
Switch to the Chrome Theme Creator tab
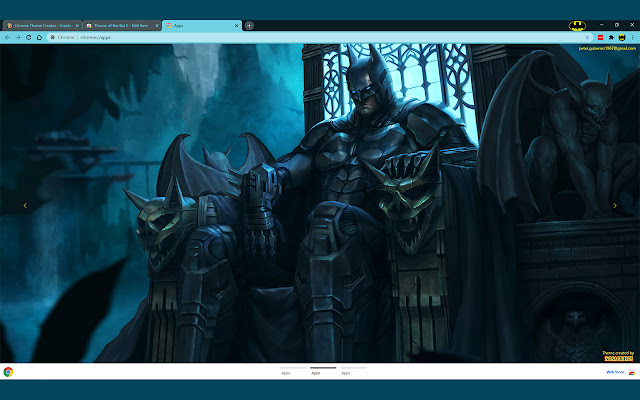tap(41, 25)
